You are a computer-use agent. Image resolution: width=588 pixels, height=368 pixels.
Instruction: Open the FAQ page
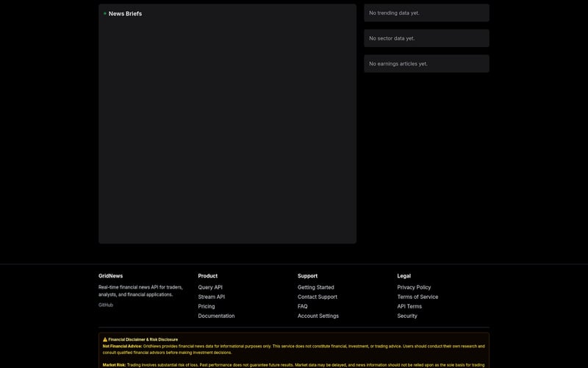[x=303, y=306]
